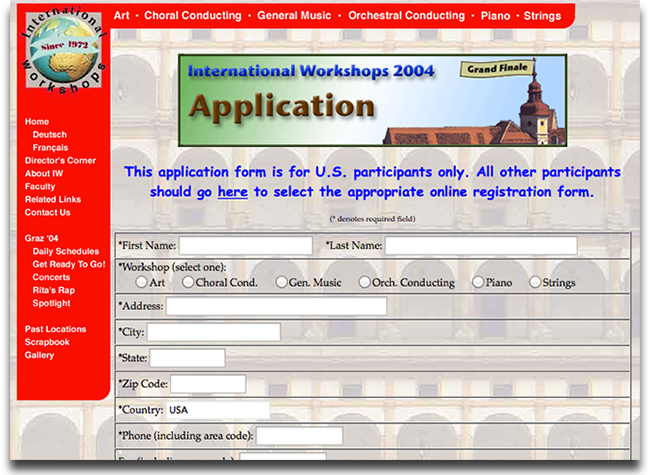Focus the Last Name input field

click(x=481, y=245)
